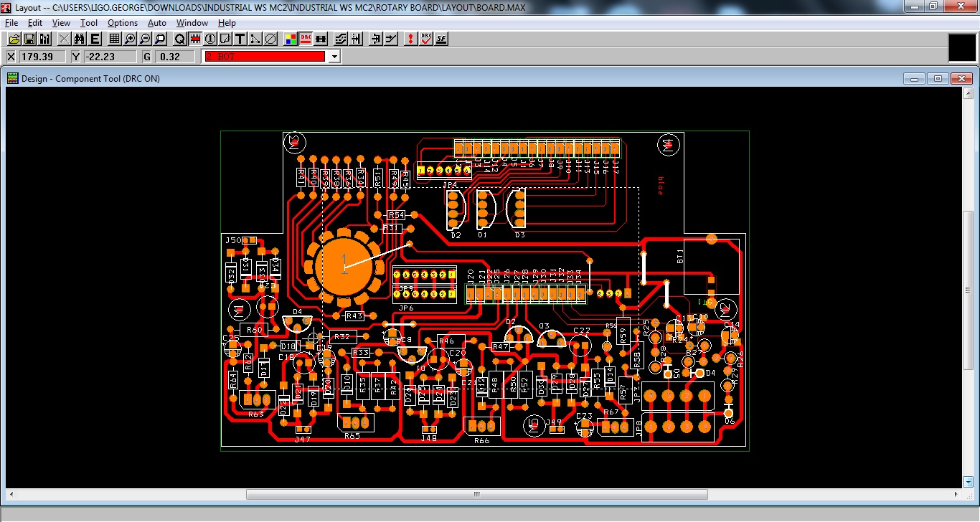Open the Options menu
The width and height of the screenshot is (980, 522).
coord(122,22)
